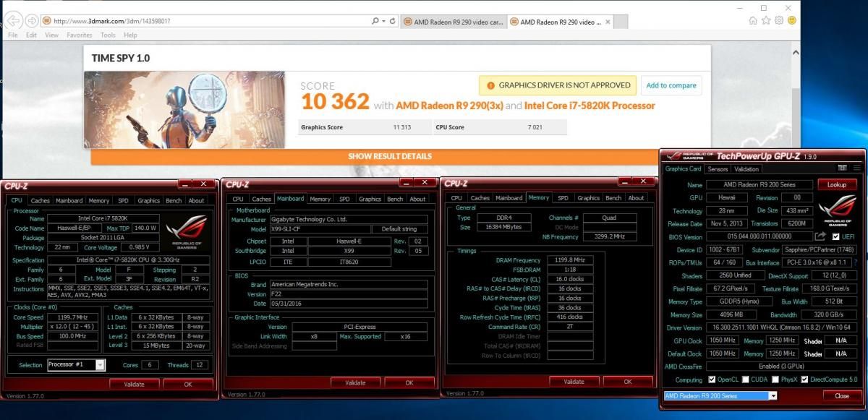Viewport: 868px width, 420px height.
Task: Switch to the Sensors tab in GPU-Z
Action: pyautogui.click(x=718, y=169)
